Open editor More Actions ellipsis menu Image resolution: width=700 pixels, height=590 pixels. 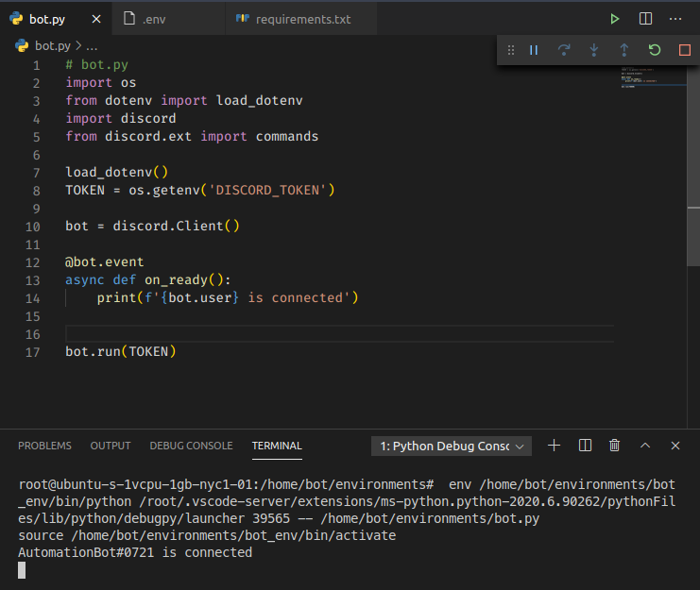pos(674,19)
